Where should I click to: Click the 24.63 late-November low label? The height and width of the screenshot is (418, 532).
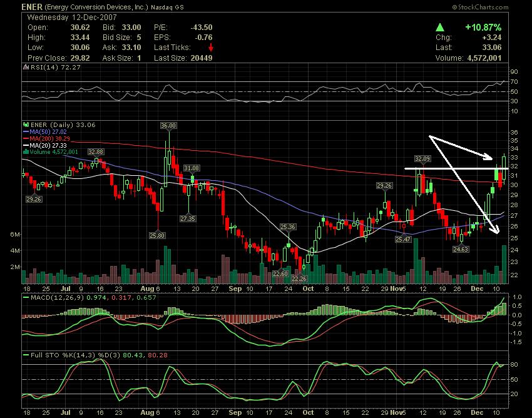(x=461, y=250)
